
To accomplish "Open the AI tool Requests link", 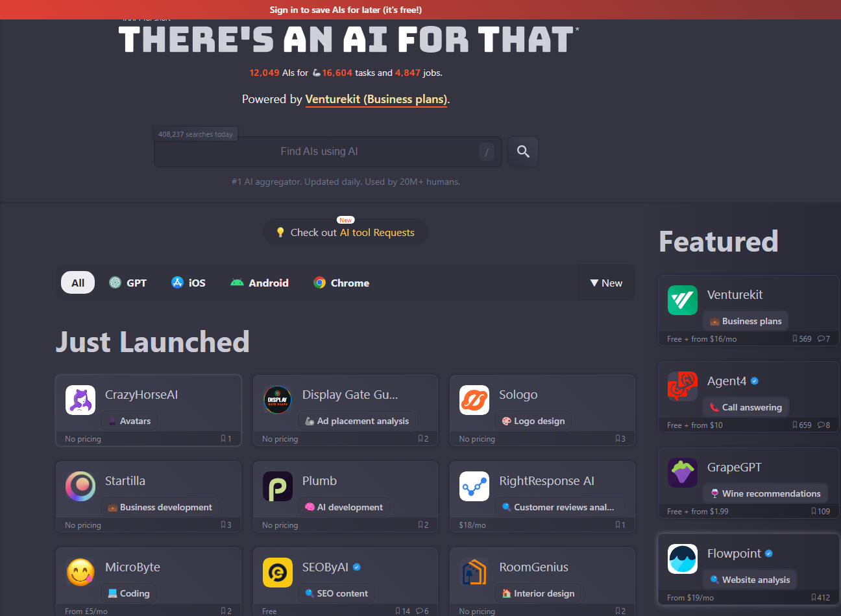I will [377, 232].
